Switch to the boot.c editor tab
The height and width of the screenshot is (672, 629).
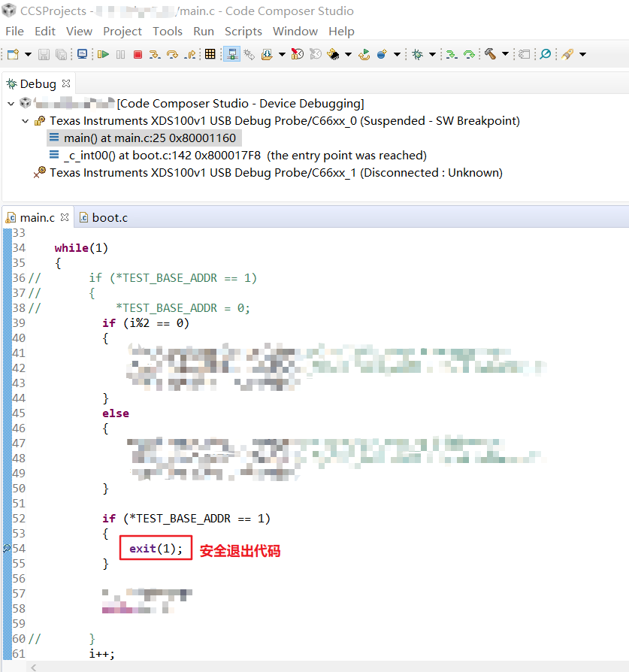[104, 218]
